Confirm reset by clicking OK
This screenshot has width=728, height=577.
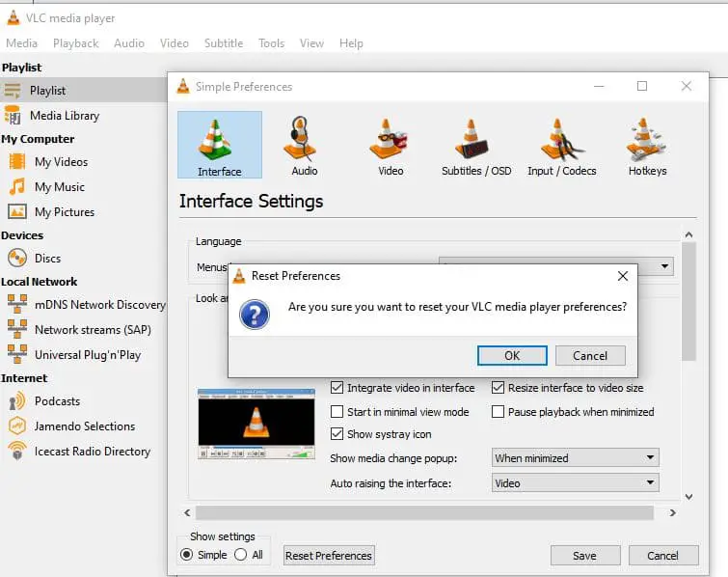(x=512, y=355)
